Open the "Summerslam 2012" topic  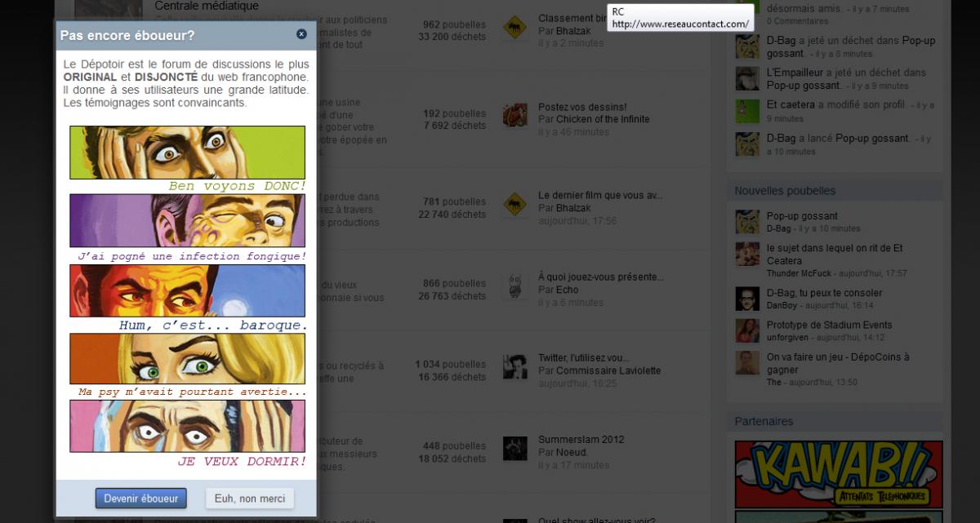(581, 440)
